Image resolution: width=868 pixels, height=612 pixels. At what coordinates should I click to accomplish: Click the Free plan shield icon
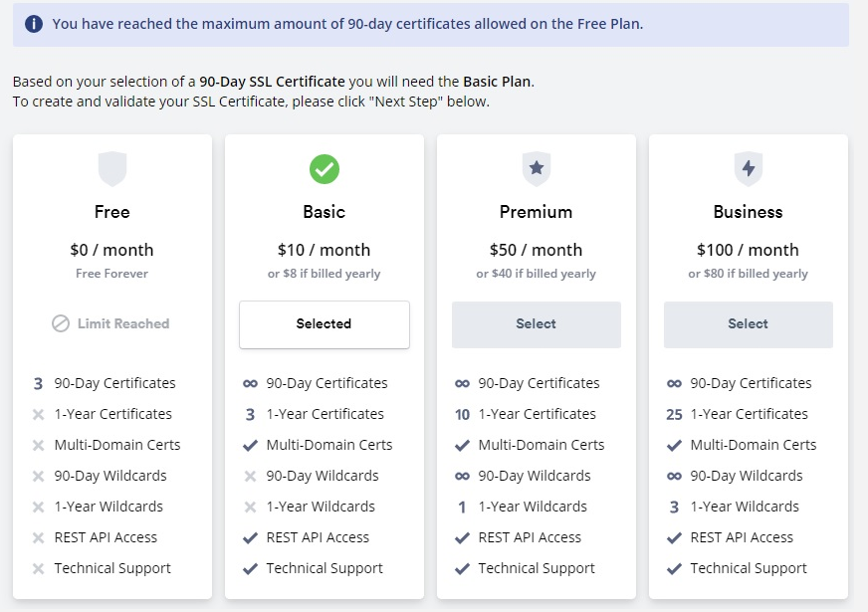112,168
